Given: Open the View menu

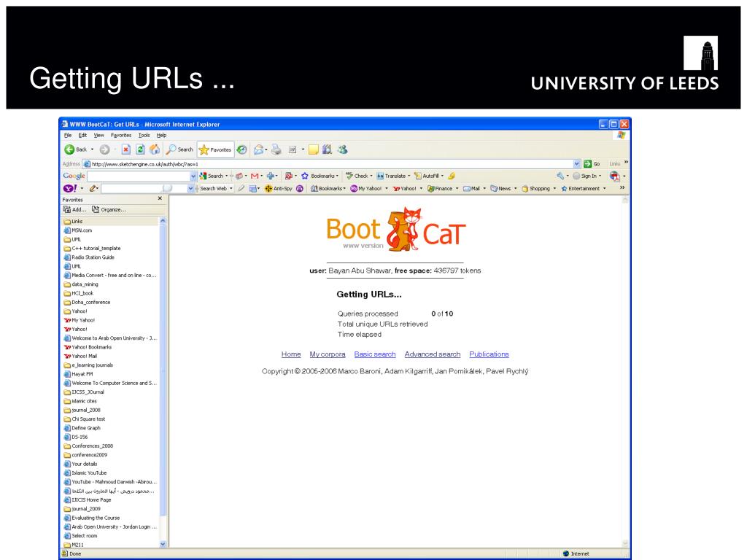Looking at the screenshot, I should (98, 135).
